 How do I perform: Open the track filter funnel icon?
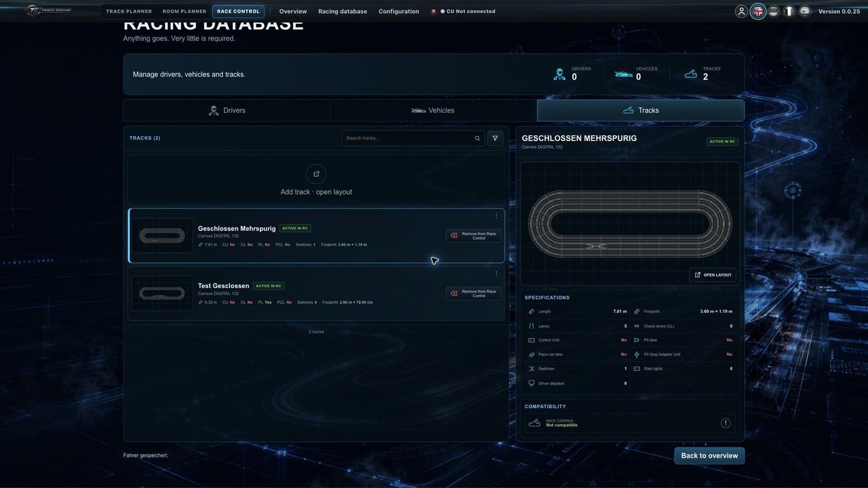(495, 138)
